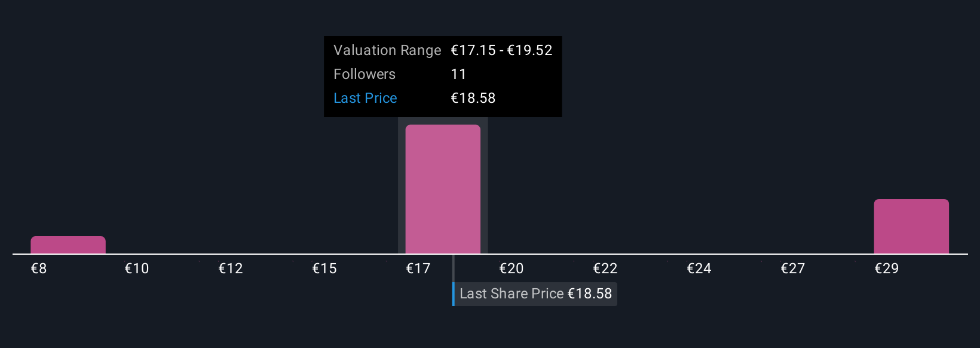Screen dimensions: 980x348
Task: Pick the €15 axis label
Action: 324,268
